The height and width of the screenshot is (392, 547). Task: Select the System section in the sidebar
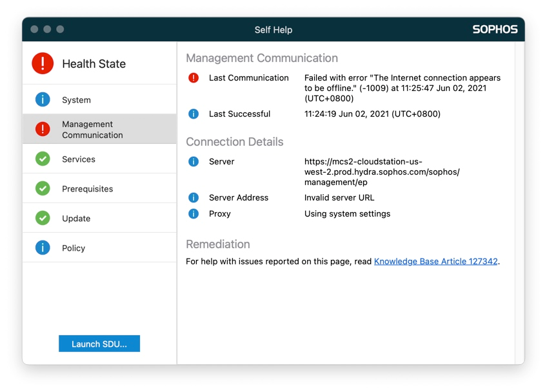[x=77, y=100]
